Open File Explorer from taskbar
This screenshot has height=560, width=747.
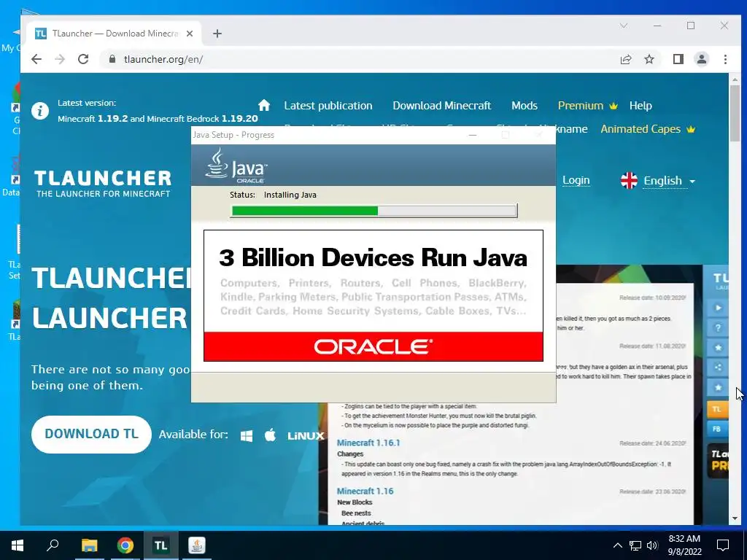tap(89, 545)
